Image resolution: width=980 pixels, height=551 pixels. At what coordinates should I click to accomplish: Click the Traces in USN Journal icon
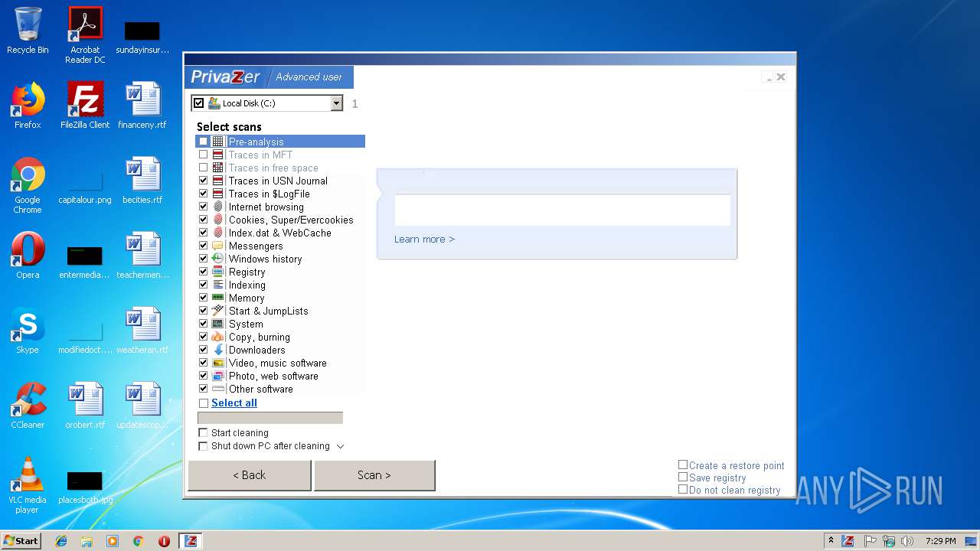tap(218, 181)
